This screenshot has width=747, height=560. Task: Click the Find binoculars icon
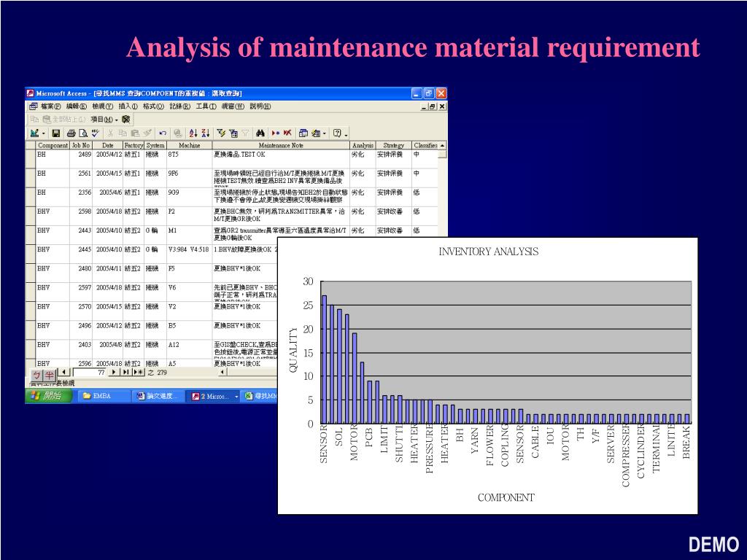260,133
